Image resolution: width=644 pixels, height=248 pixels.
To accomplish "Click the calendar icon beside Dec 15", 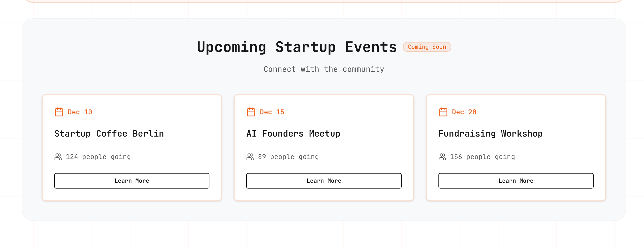I will pyautogui.click(x=251, y=112).
